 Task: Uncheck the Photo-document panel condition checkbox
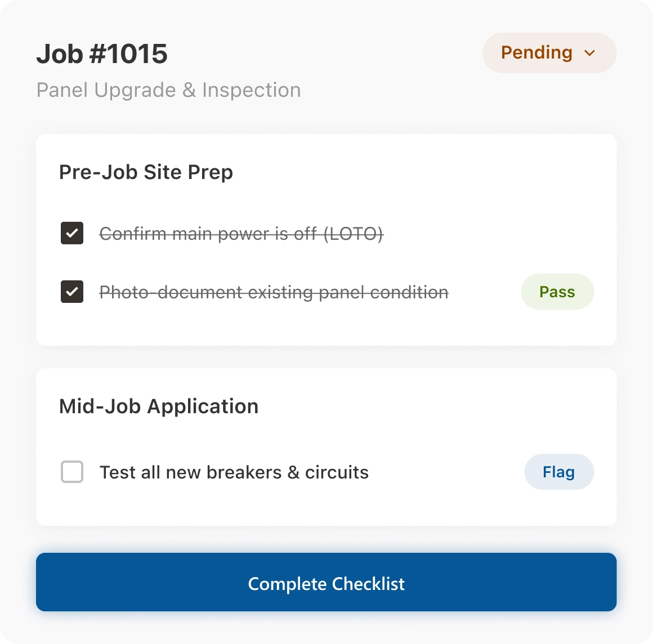coord(72,292)
